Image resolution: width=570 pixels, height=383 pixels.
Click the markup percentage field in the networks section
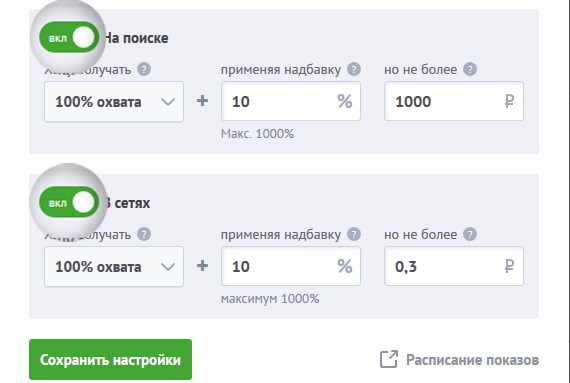[291, 266]
